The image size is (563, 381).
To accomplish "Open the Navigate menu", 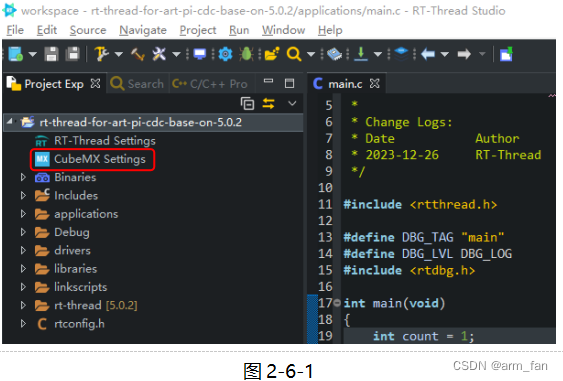I will tap(143, 30).
